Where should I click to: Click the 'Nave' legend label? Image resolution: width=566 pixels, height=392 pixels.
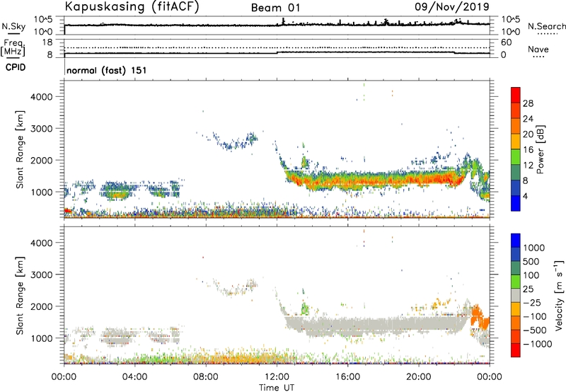pyautogui.click(x=538, y=49)
